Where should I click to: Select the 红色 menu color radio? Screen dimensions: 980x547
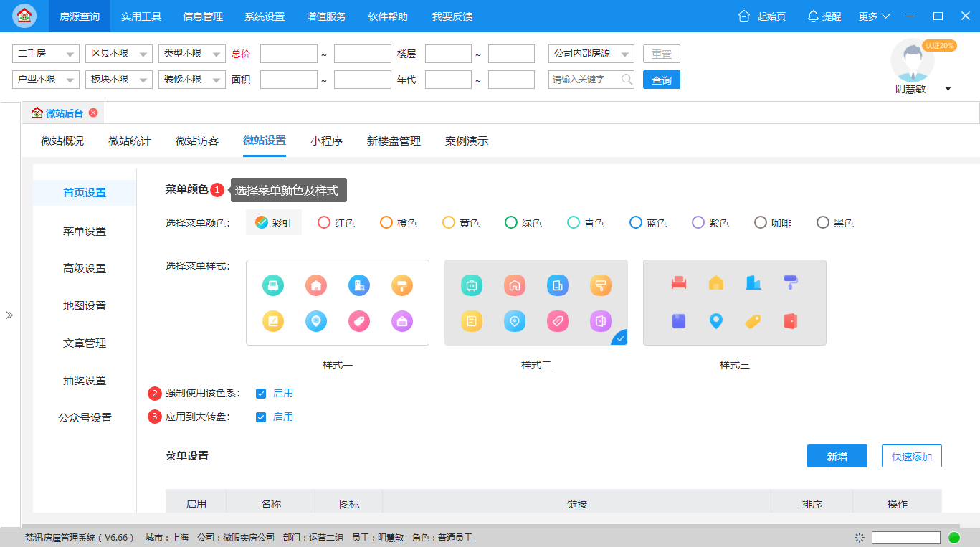pos(324,223)
